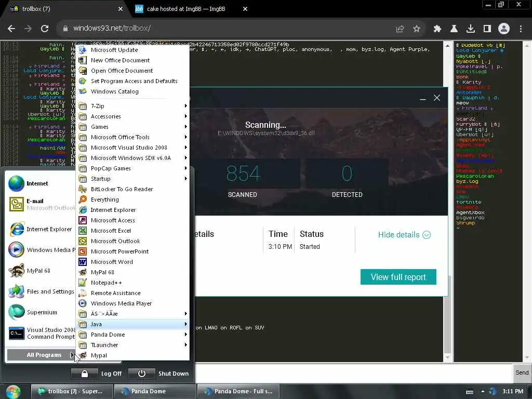Open Internet Explorer pinned start item
Viewport: 532px width, 399px height.
pos(41,229)
